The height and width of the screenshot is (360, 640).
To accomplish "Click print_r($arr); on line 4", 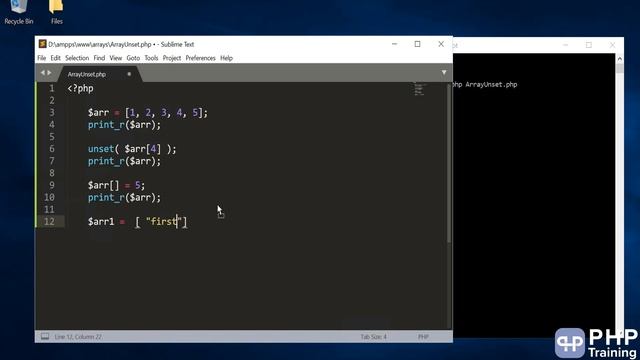I will pyautogui.click(x=124, y=125).
